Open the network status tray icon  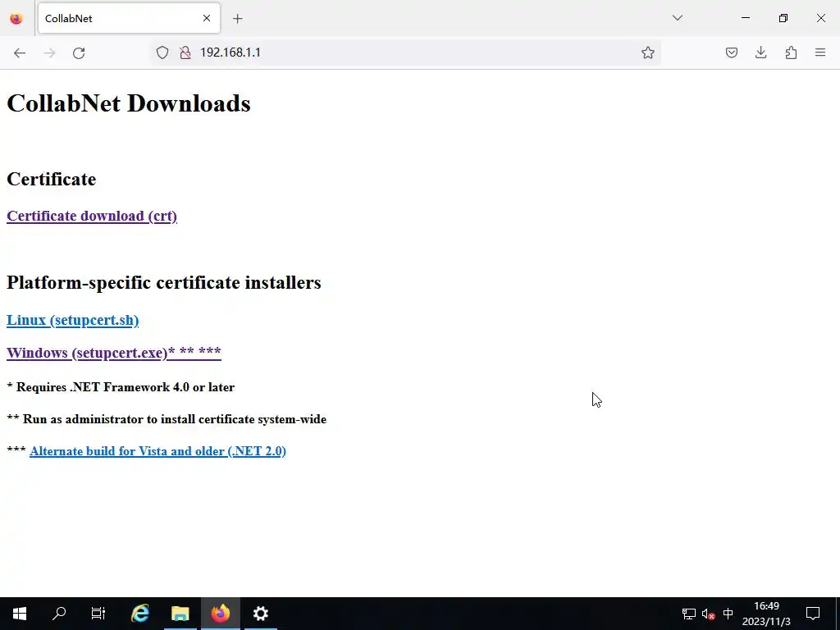click(x=688, y=614)
